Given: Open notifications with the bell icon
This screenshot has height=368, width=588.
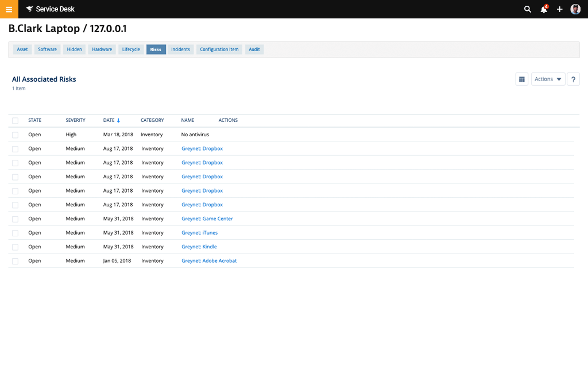Looking at the screenshot, I should click(543, 9).
